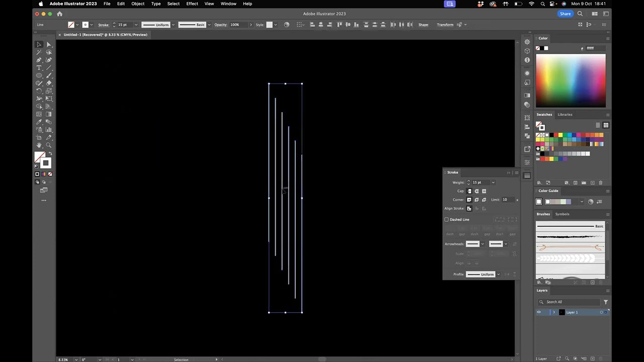The width and height of the screenshot is (644, 362).
Task: Select the Direct Selection tool
Action: tap(49, 45)
